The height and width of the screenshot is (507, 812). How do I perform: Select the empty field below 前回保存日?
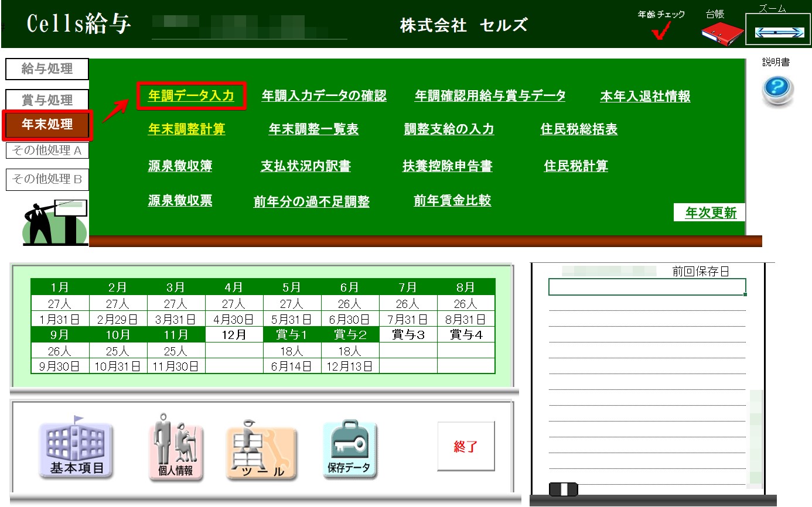pyautogui.click(x=647, y=287)
